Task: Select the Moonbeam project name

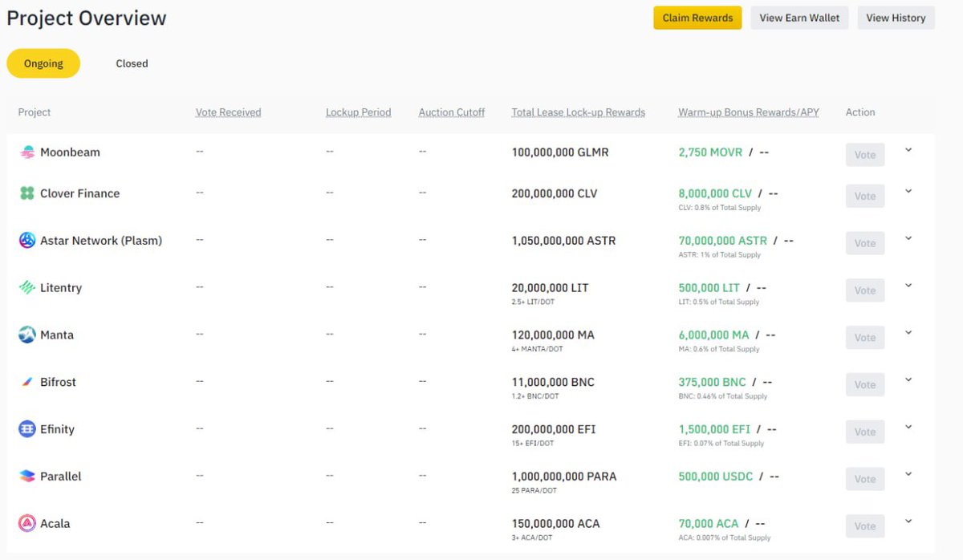Action: click(x=70, y=152)
